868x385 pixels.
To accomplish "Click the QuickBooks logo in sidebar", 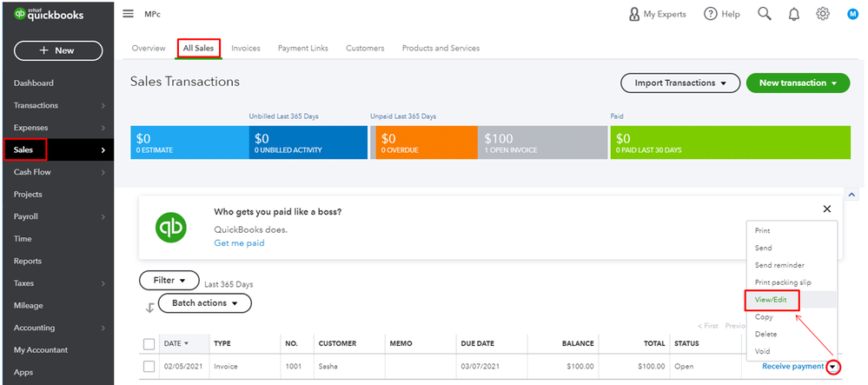I will [x=49, y=15].
